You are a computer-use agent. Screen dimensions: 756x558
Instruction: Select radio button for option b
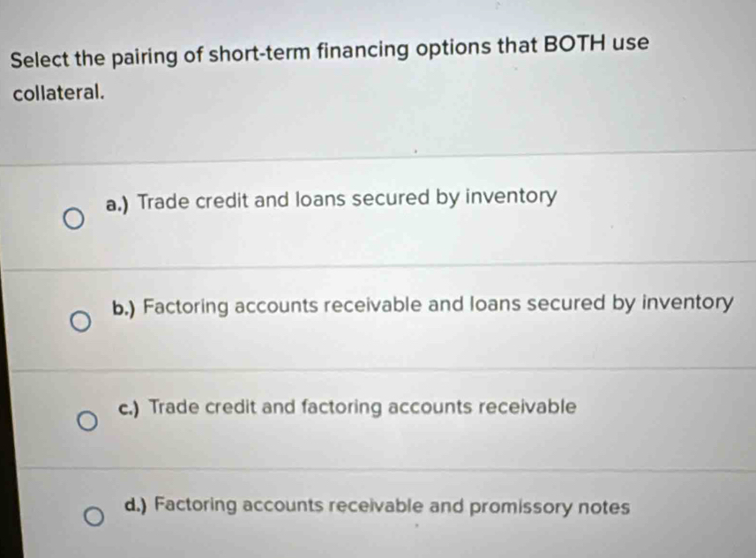click(x=80, y=323)
